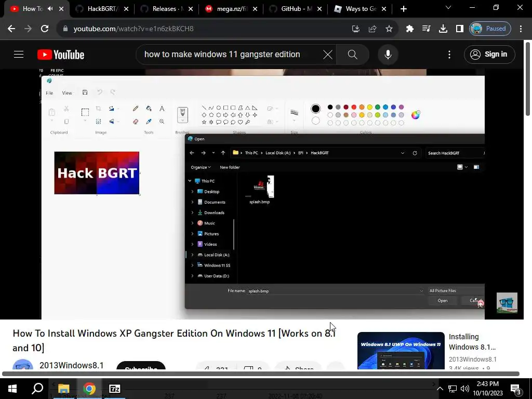Share this page icon in address bar

click(372, 29)
